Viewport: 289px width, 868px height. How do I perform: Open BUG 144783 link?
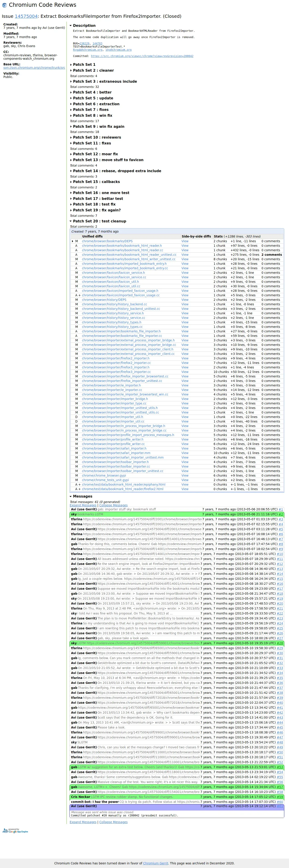[97, 43]
